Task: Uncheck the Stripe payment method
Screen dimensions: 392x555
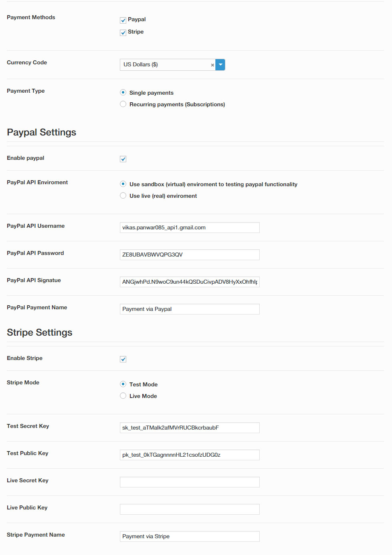Action: click(123, 33)
